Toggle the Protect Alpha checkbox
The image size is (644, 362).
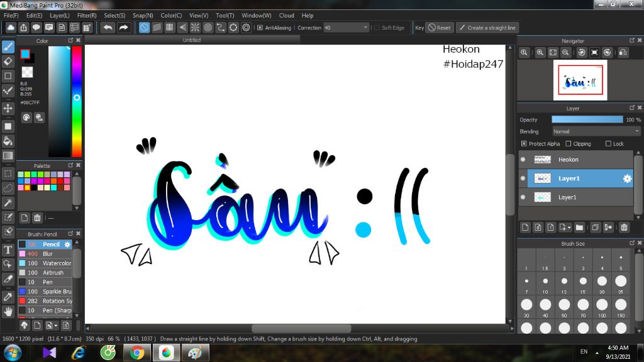pyautogui.click(x=524, y=144)
